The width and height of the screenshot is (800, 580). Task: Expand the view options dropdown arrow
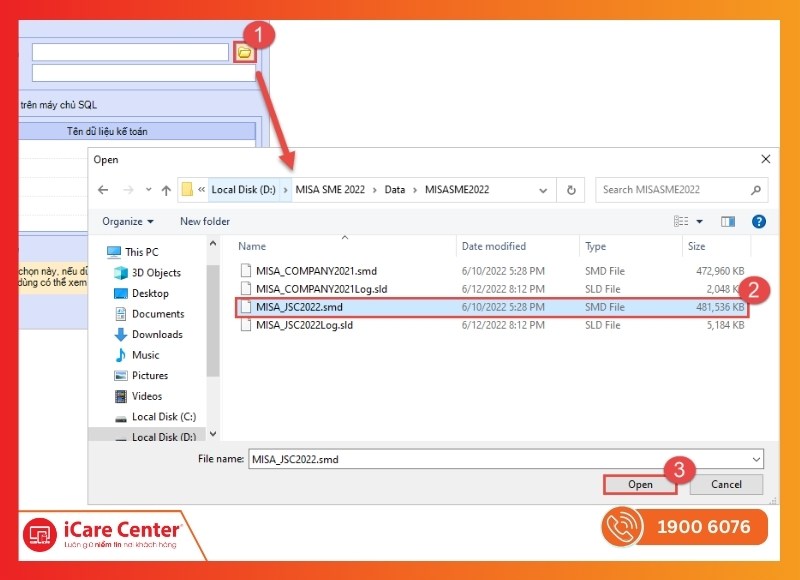(x=699, y=221)
